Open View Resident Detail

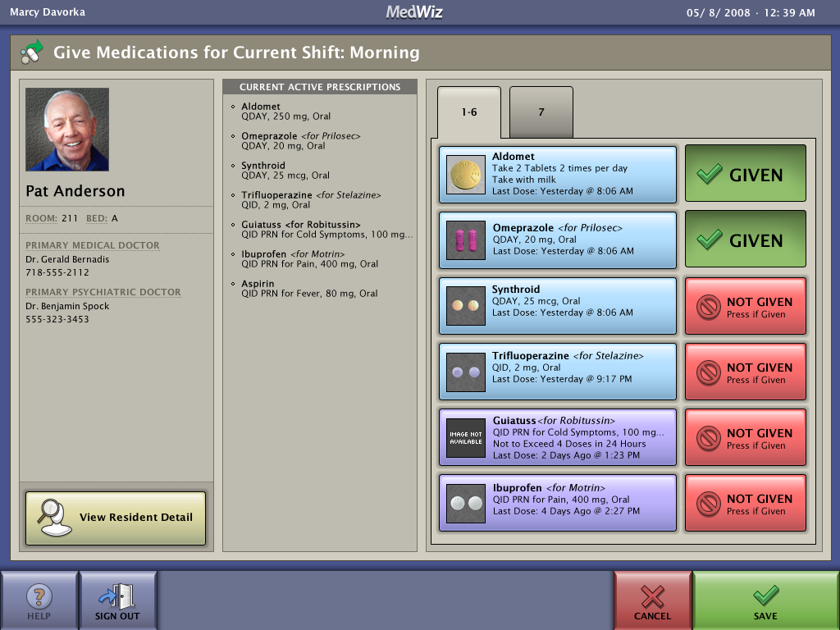[x=115, y=518]
